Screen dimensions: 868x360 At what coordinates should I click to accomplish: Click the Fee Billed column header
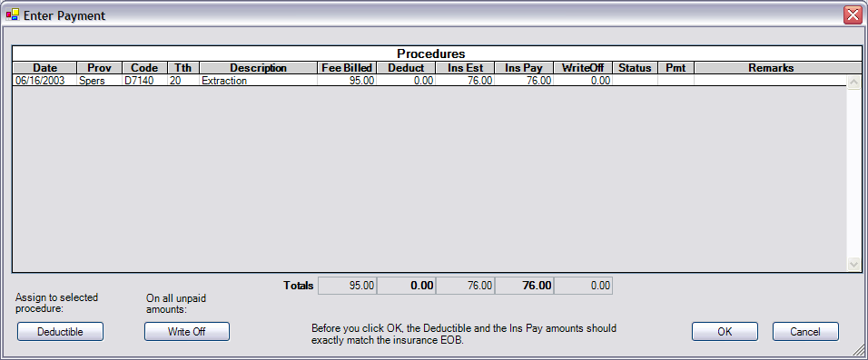(x=347, y=68)
